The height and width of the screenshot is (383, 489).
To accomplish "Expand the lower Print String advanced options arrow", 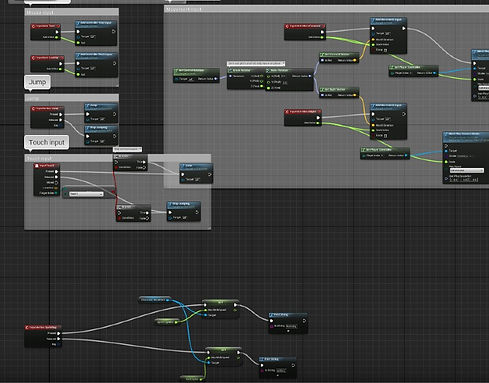I will tap(278, 375).
